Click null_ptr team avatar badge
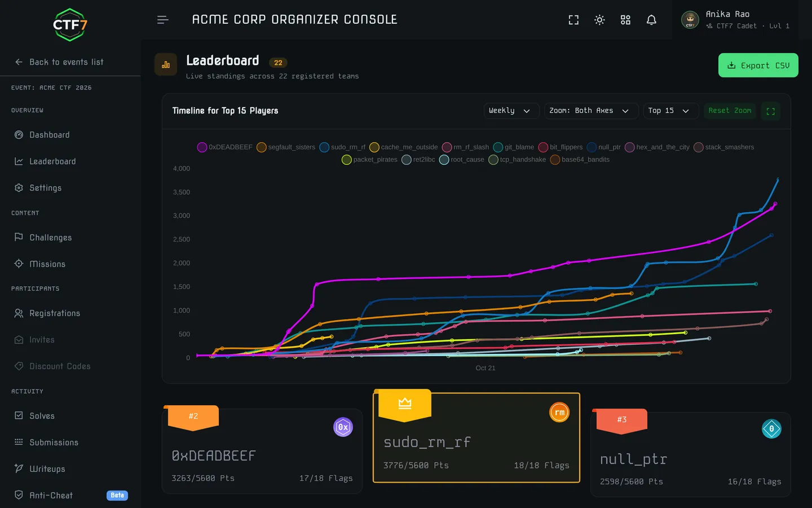The image size is (812, 508). (x=771, y=429)
